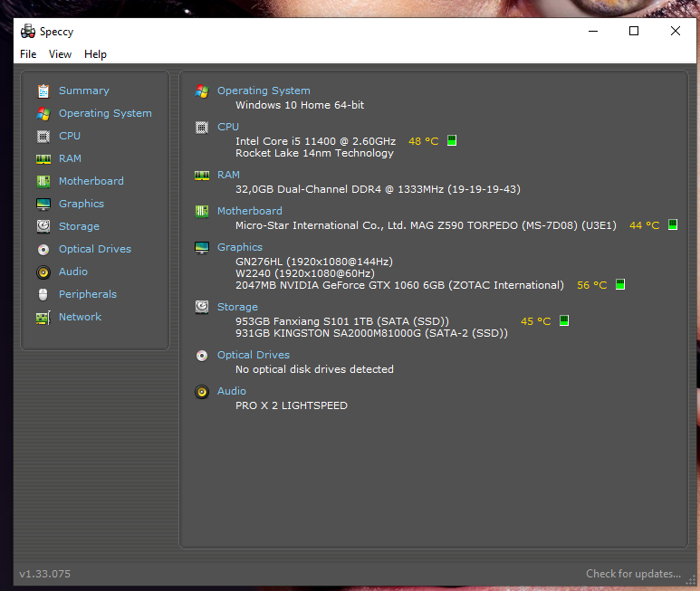Go to Operating System section in sidebar
Image resolution: width=700 pixels, height=591 pixels.
105,114
